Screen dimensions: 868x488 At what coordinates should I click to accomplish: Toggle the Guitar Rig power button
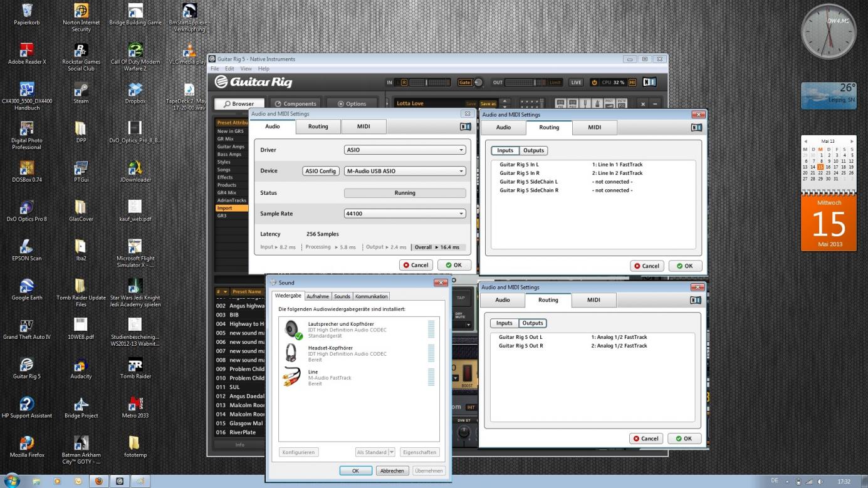tap(594, 82)
